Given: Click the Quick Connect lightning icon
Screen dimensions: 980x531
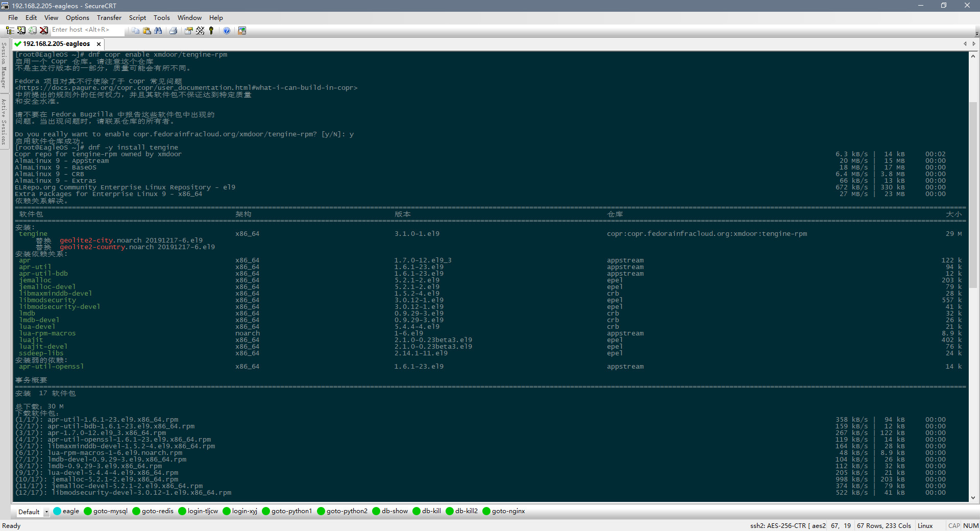Looking at the screenshot, I should click(x=21, y=30).
